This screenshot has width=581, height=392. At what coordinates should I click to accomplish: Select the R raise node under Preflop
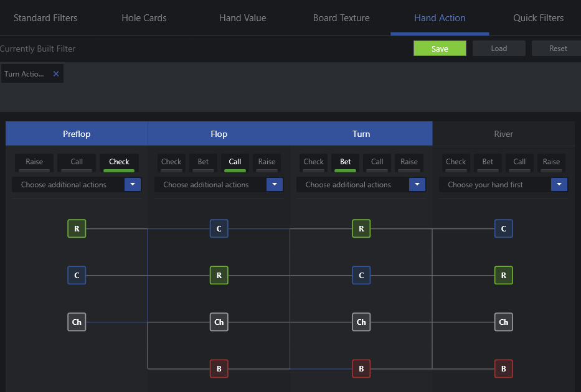click(77, 228)
